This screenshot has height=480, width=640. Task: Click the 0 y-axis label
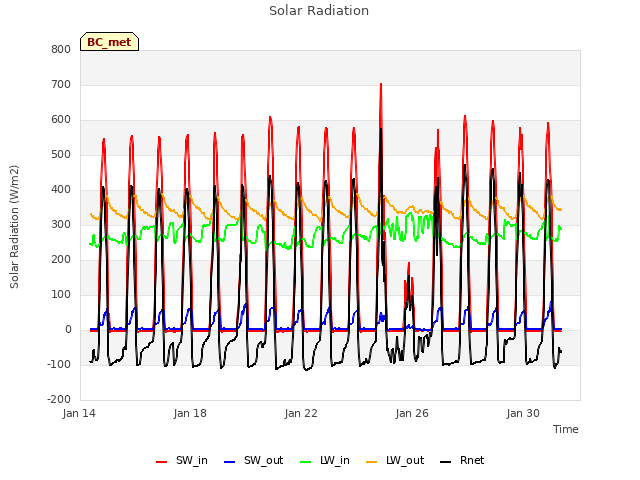68,330
